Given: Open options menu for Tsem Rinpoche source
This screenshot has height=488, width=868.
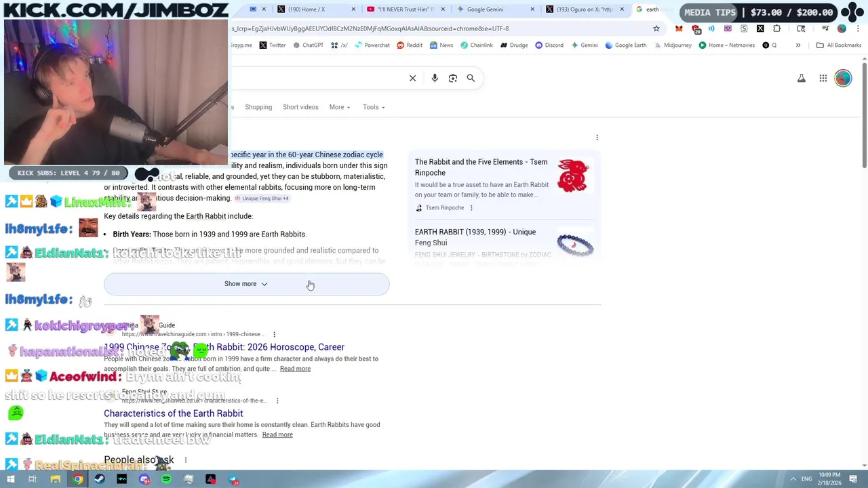Looking at the screenshot, I should (x=471, y=208).
